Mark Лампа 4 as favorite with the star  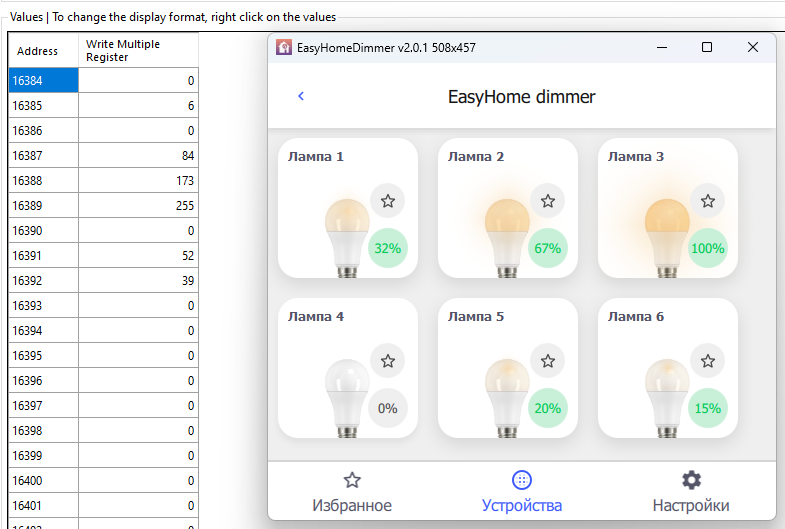[388, 361]
